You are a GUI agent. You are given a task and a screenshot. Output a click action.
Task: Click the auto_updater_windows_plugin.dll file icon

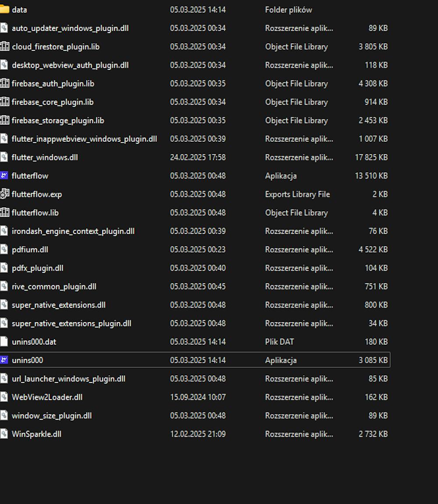pyautogui.click(x=4, y=28)
